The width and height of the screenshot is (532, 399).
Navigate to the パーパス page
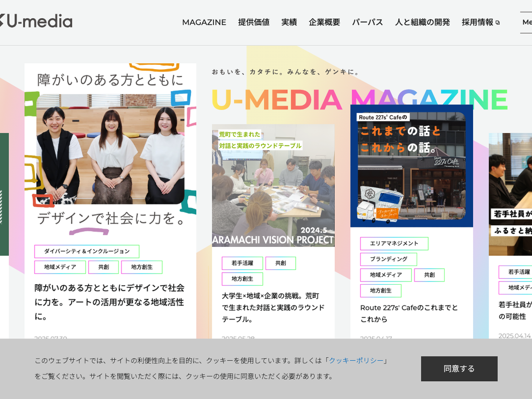click(x=368, y=22)
